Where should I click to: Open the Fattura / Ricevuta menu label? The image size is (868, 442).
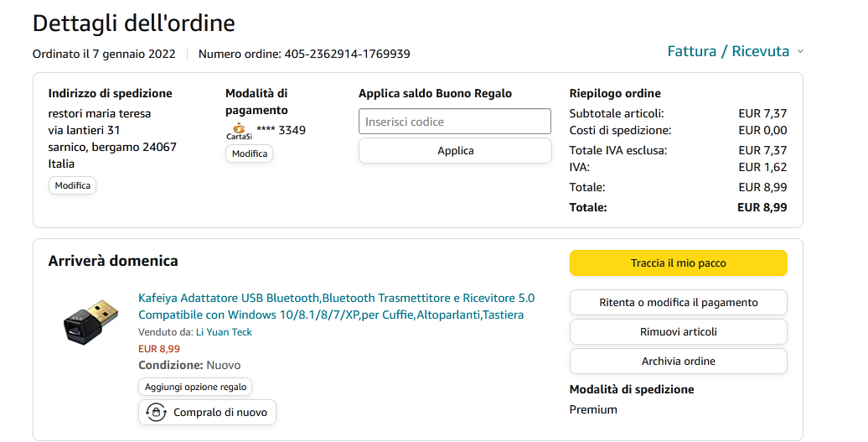pos(727,51)
